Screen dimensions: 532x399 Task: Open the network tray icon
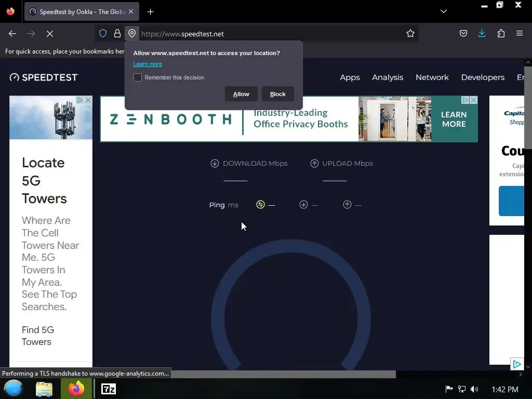tap(462, 389)
